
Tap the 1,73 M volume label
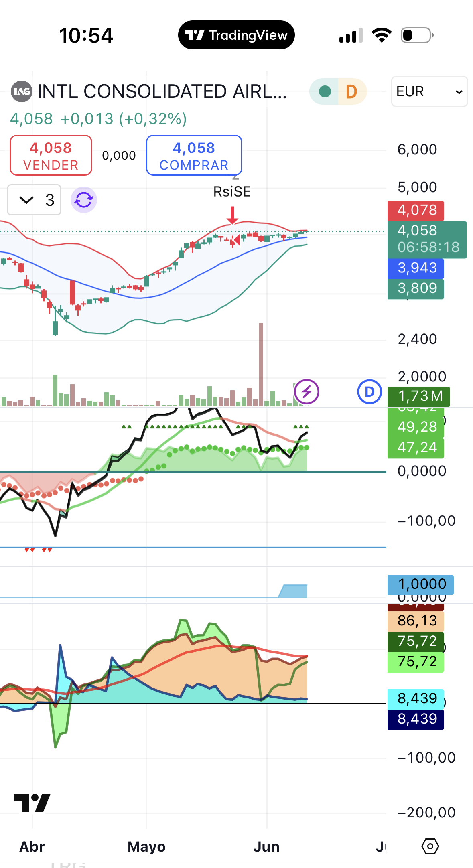tap(419, 396)
